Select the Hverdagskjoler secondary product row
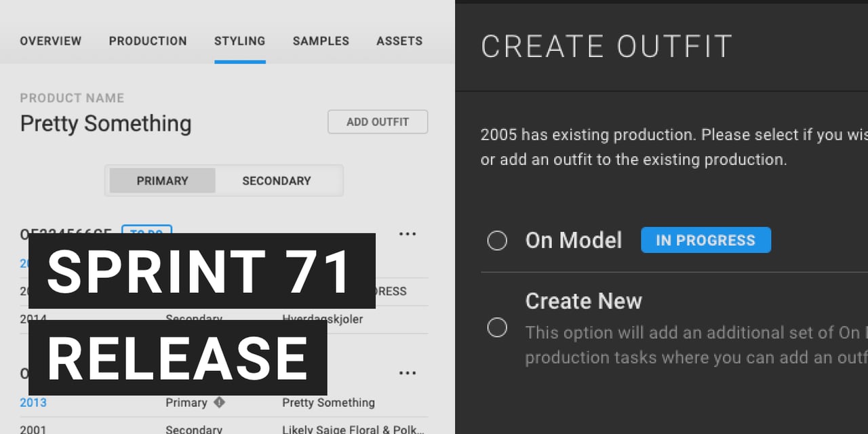 pos(322,319)
